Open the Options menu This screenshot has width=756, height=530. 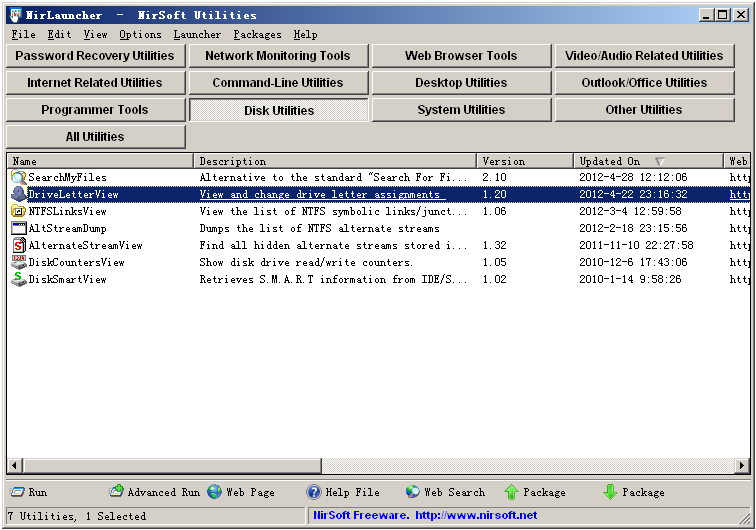coord(140,35)
